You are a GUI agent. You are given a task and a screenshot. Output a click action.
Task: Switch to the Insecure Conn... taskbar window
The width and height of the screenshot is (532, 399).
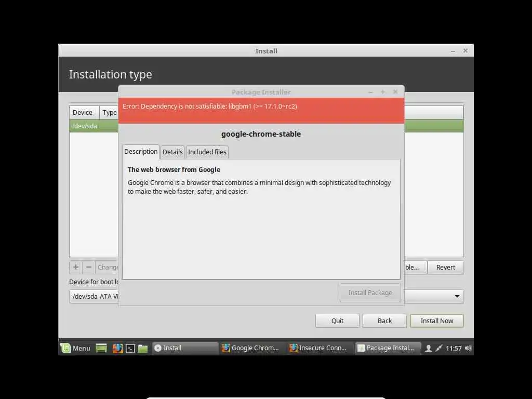[x=320, y=348]
